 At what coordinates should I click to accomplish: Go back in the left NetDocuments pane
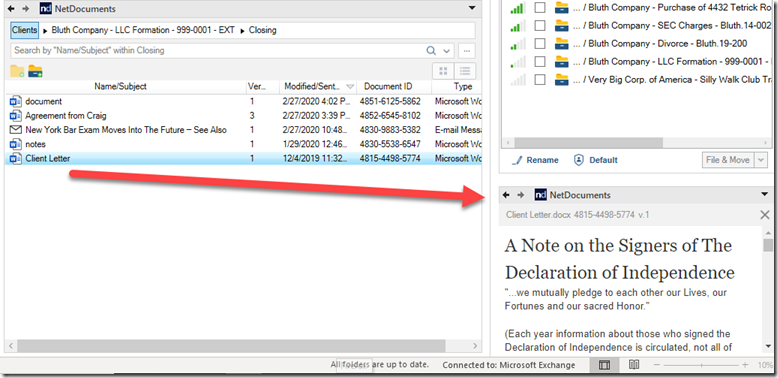point(11,8)
